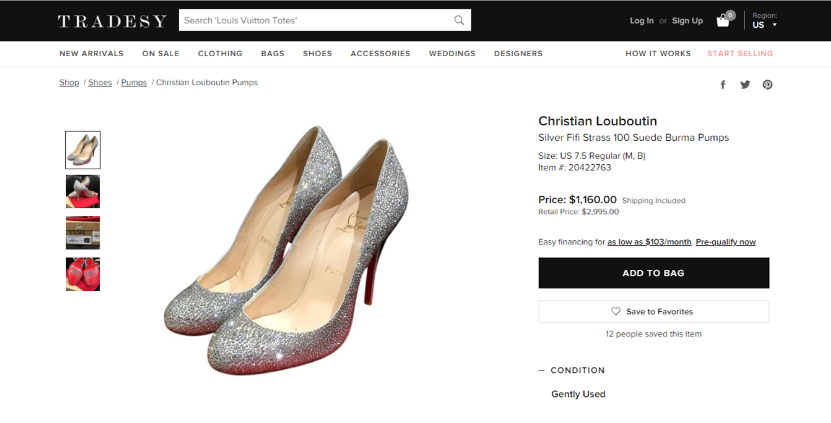This screenshot has height=423, width=831.
Task: Go to Pumps breadcrumb link
Action: click(x=134, y=83)
